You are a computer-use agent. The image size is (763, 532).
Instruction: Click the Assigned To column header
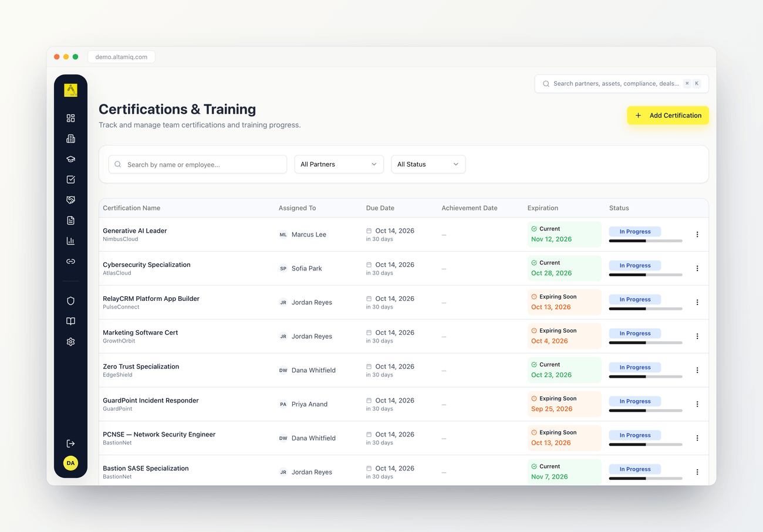point(297,208)
